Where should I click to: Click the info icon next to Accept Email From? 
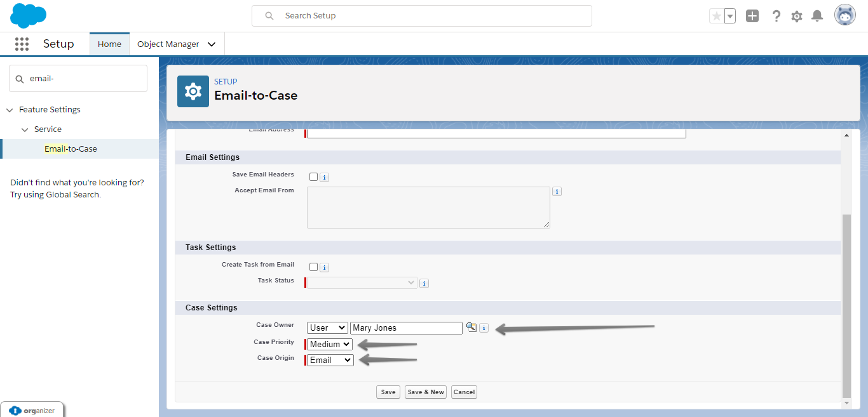(557, 191)
